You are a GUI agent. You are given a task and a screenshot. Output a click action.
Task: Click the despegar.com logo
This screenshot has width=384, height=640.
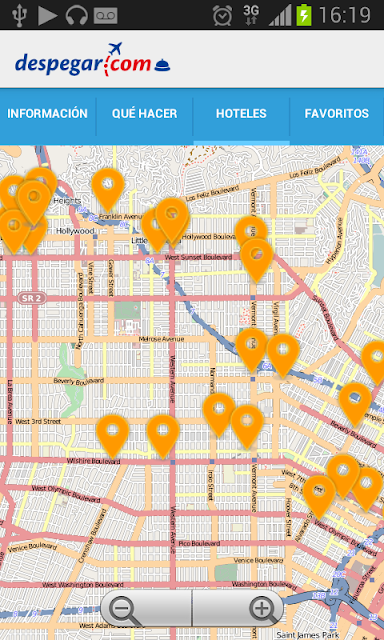pos(93,60)
